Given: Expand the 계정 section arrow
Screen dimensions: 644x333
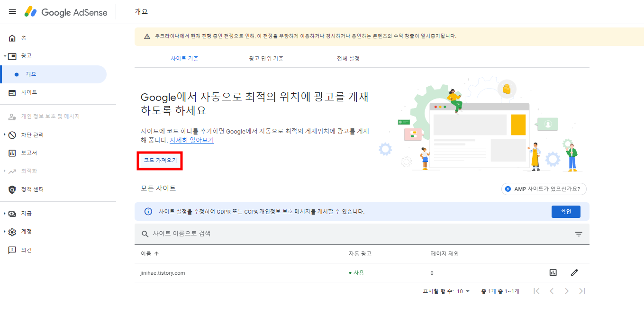Looking at the screenshot, I should (5, 232).
